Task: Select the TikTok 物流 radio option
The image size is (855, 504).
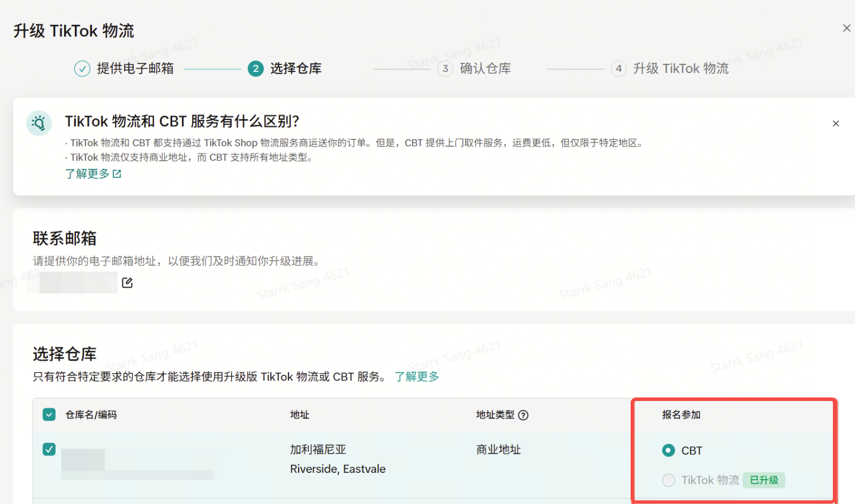Action: pyautogui.click(x=669, y=480)
